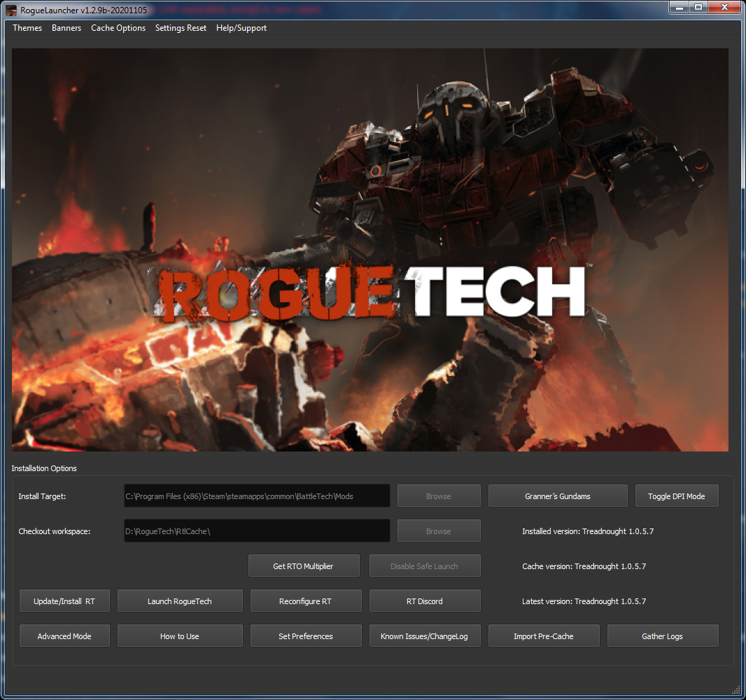The width and height of the screenshot is (746, 700).
Task: Click Browse next to Install Target
Action: pos(439,496)
